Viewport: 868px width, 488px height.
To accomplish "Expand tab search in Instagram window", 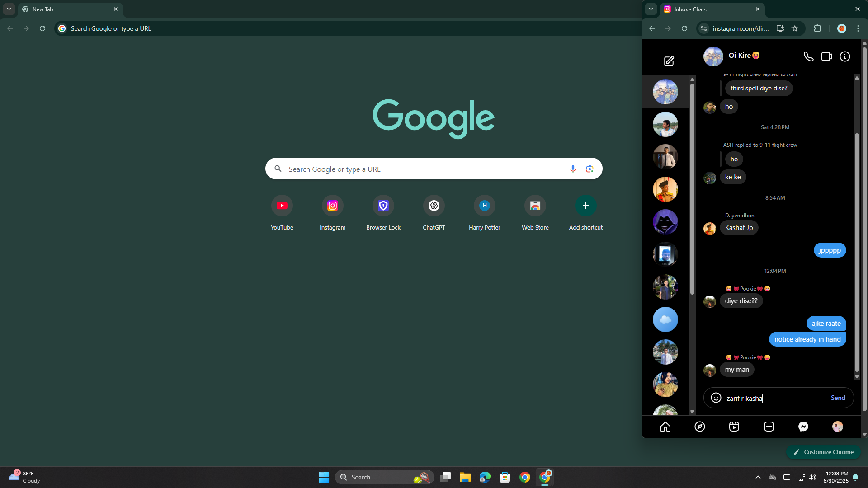I will pyautogui.click(x=651, y=9).
